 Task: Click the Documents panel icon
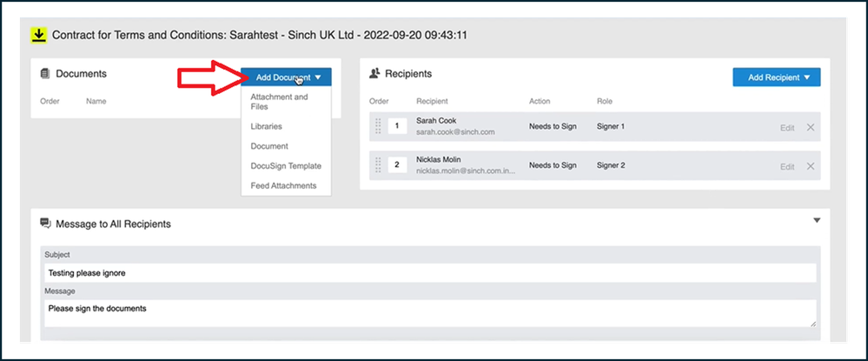coord(45,73)
